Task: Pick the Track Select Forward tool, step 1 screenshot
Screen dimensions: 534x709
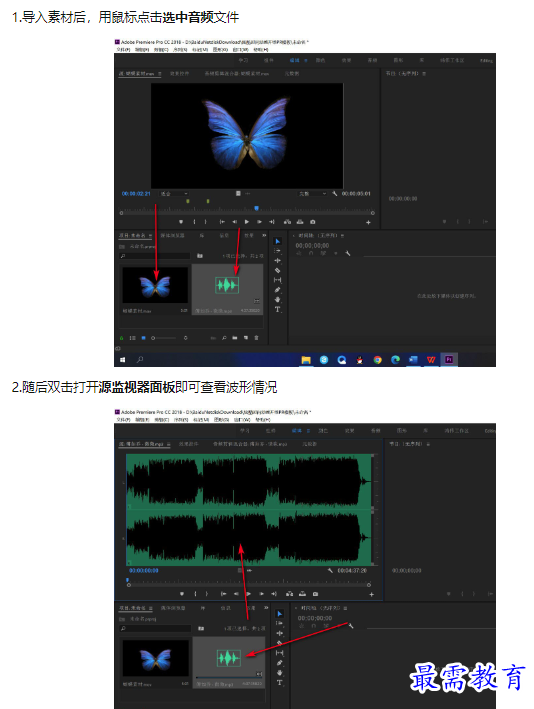Action: (278, 251)
